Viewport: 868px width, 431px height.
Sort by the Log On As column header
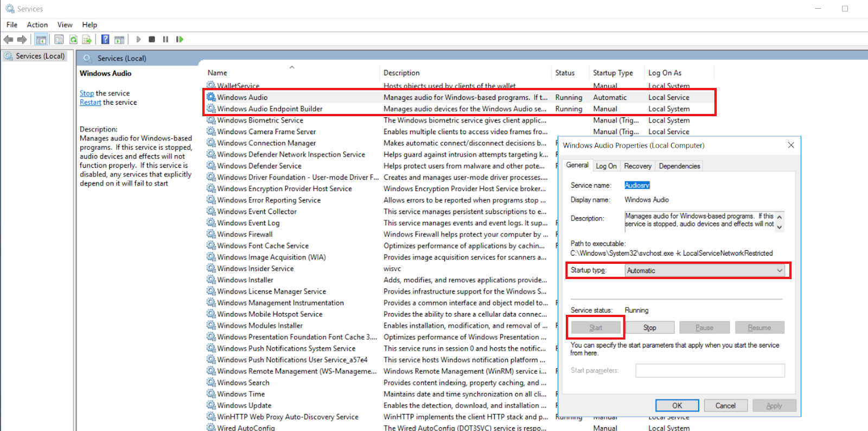point(679,73)
